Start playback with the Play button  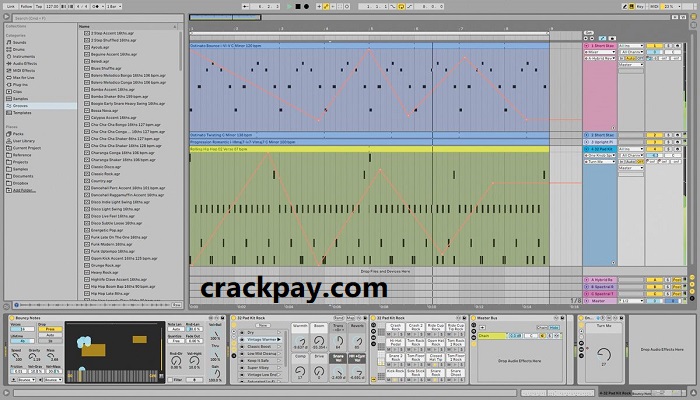(289, 6)
